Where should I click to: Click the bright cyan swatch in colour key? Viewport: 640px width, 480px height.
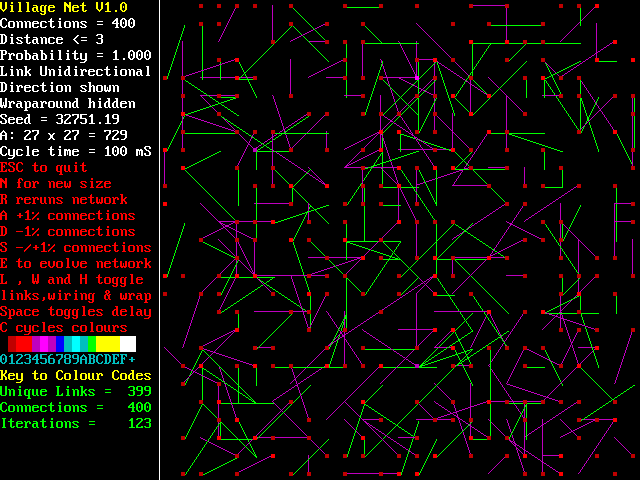point(76,344)
